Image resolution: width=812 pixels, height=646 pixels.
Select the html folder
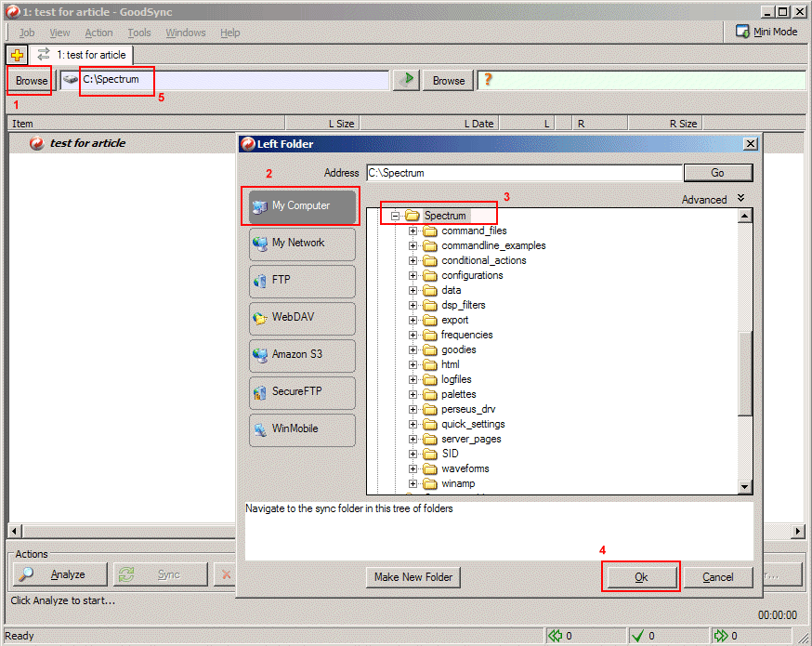[450, 364]
